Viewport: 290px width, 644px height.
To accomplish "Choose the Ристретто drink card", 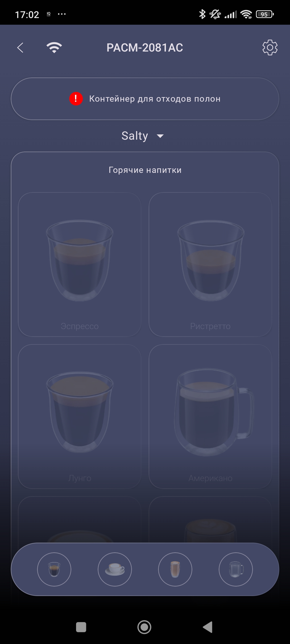I will [x=210, y=265].
